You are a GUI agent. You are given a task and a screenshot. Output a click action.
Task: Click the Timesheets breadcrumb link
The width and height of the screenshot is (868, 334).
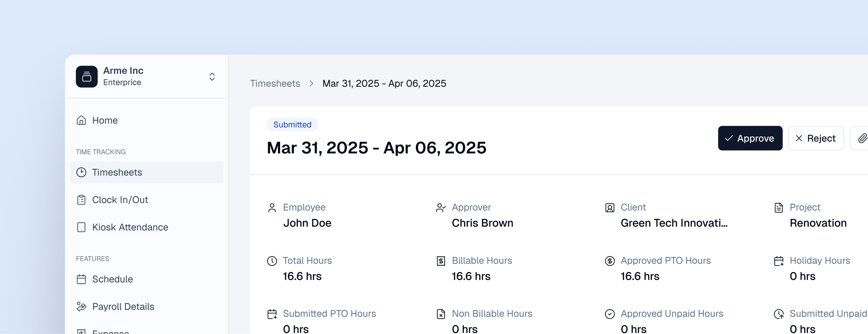click(x=275, y=83)
